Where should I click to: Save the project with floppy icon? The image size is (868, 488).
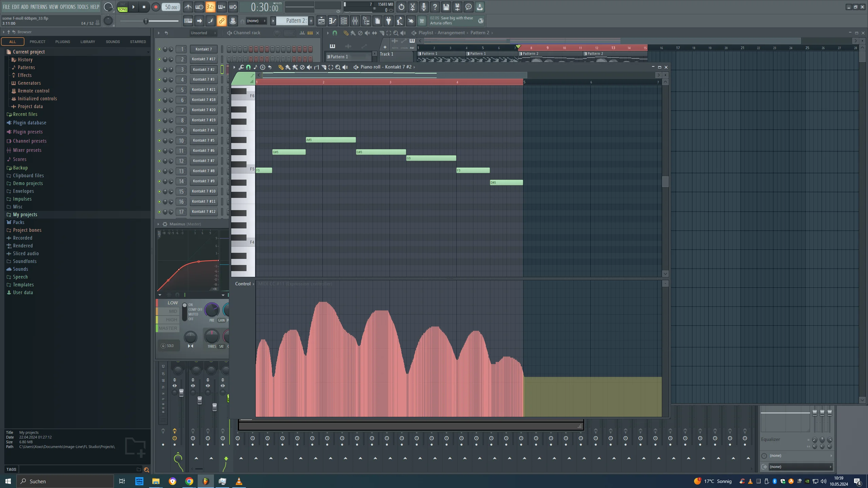pos(446,7)
